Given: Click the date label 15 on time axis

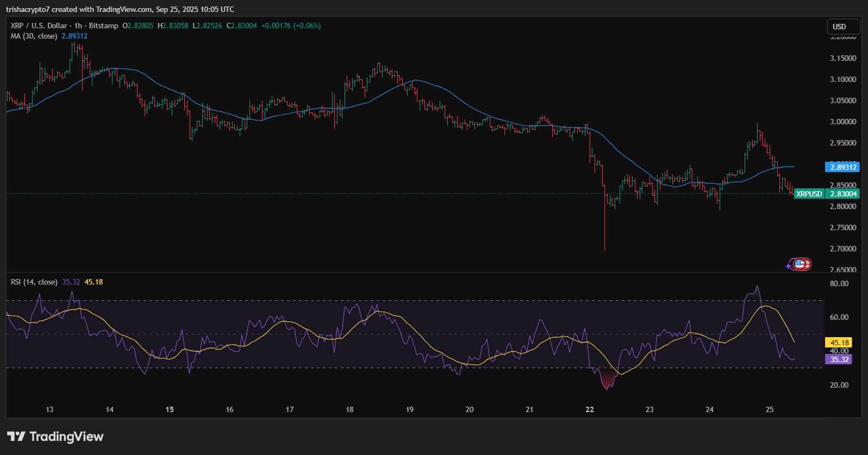Looking at the screenshot, I should pyautogui.click(x=170, y=409).
